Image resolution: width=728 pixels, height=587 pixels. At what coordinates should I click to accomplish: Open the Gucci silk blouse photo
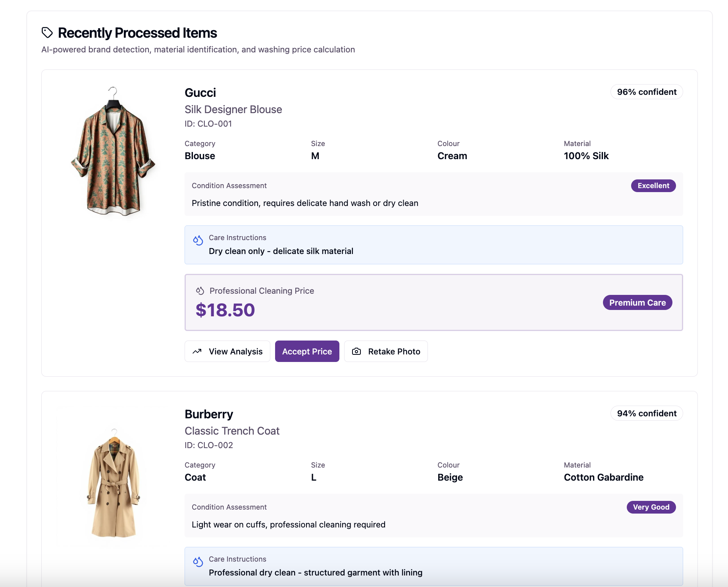(x=113, y=151)
